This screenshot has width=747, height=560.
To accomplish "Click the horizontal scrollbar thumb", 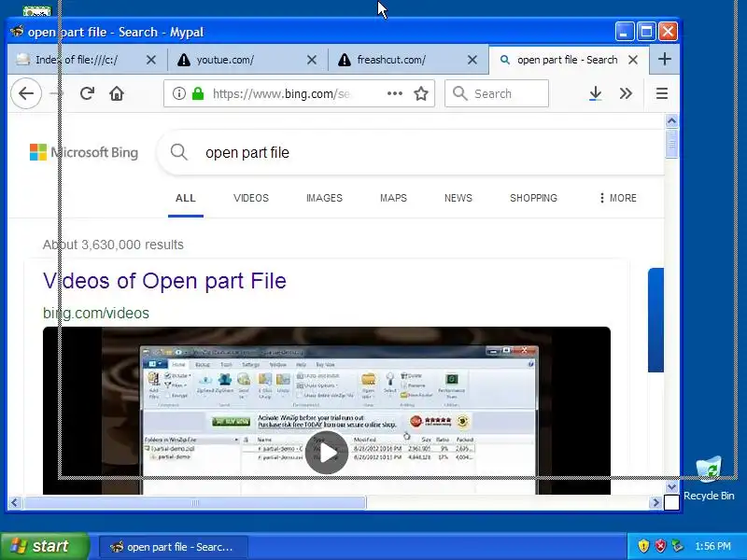I will (x=195, y=502).
